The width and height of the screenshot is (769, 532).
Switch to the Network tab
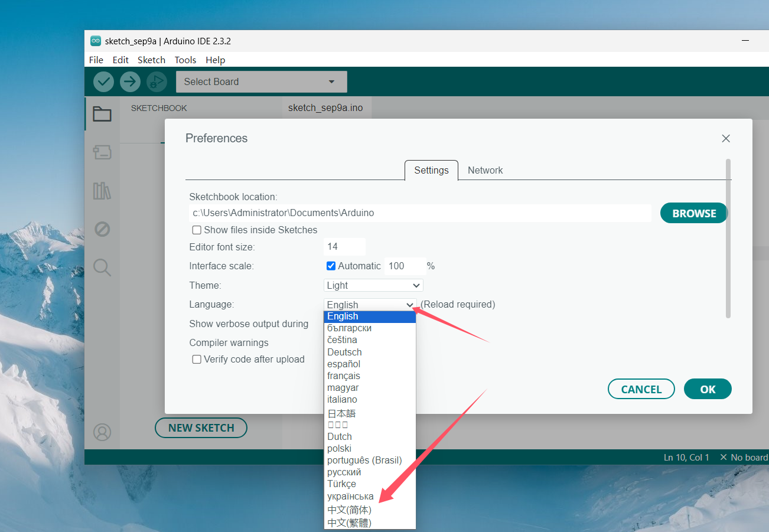click(x=485, y=170)
